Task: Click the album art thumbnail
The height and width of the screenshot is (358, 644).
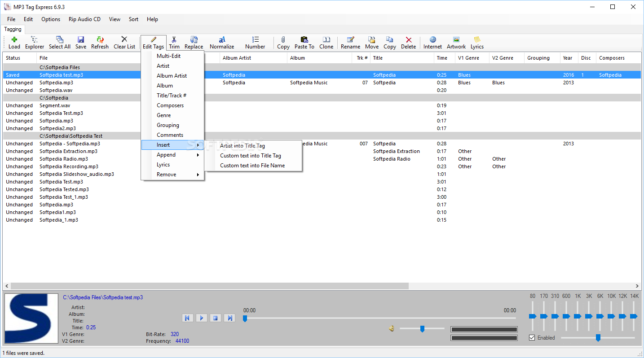Action: coord(32,319)
